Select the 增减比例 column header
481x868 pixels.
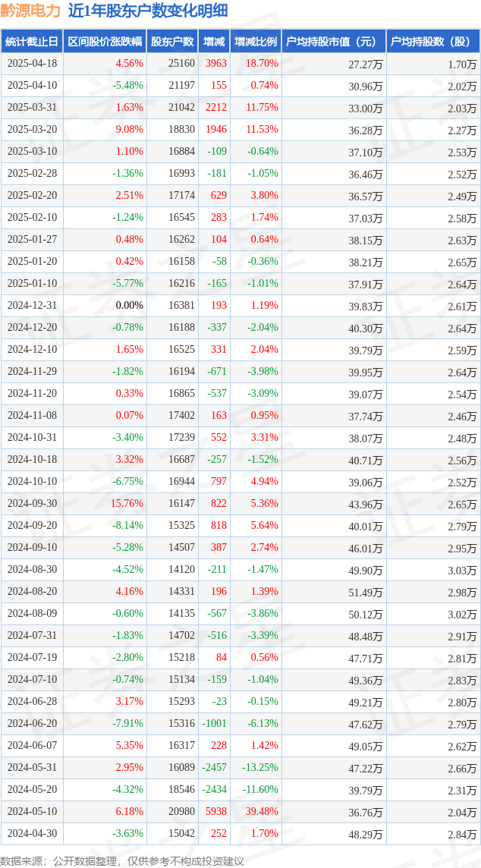click(x=256, y=41)
